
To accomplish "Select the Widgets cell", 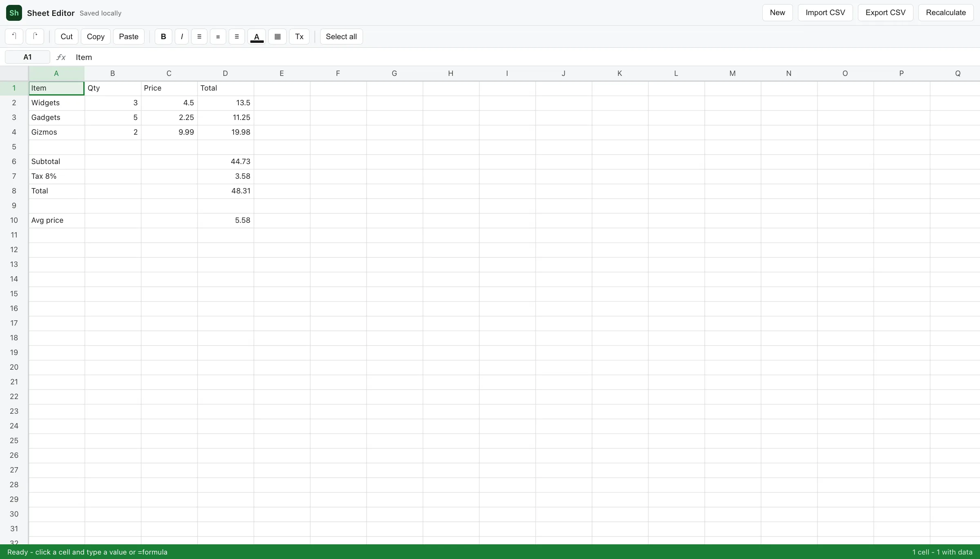I will click(56, 103).
